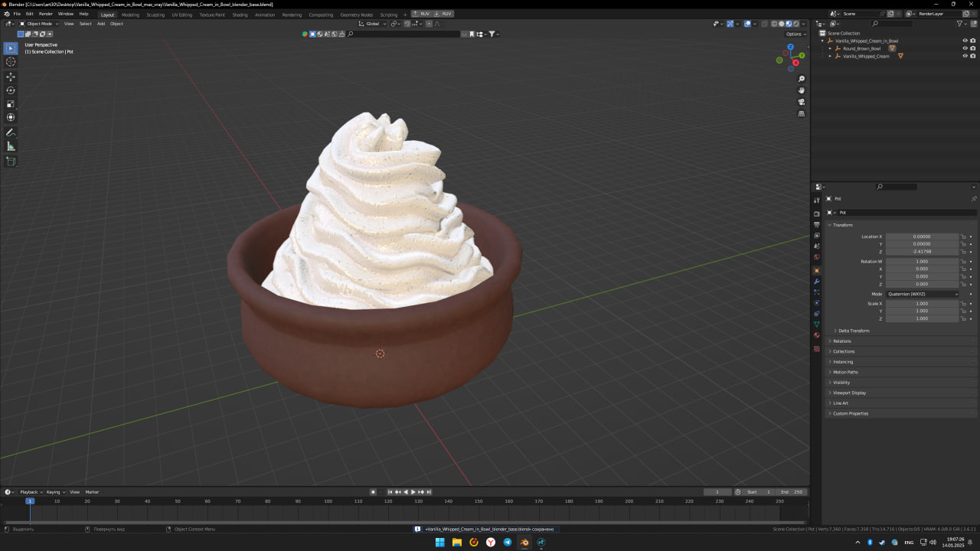Hide Round_Brown_Bowl with its eye icon

(x=965, y=48)
